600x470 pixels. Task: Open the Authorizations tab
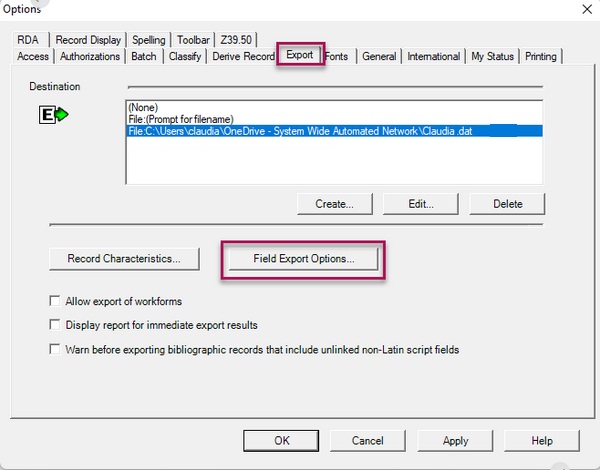(90, 56)
